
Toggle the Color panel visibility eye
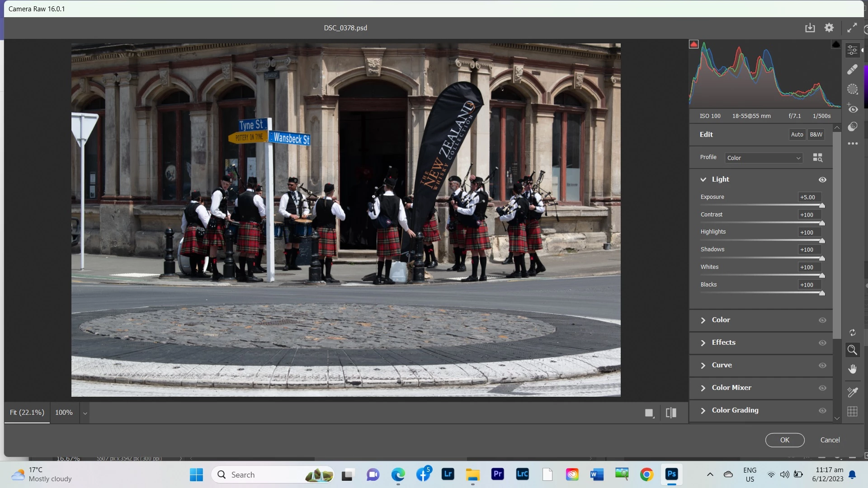click(822, 320)
